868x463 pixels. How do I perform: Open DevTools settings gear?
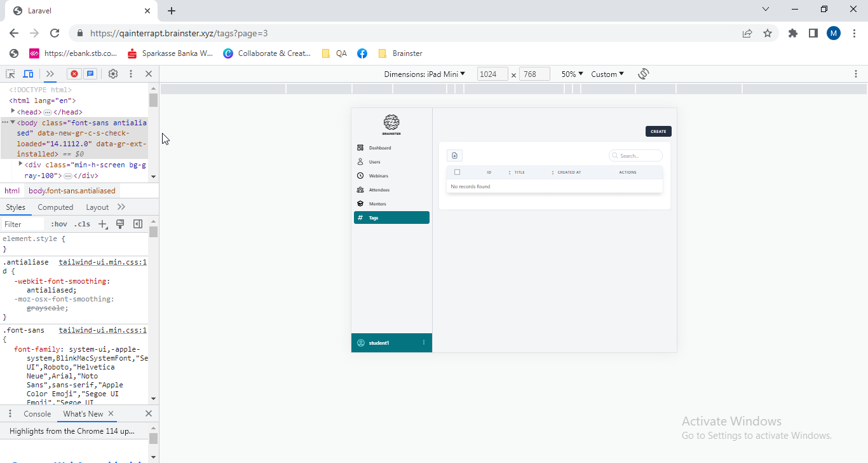(x=113, y=74)
